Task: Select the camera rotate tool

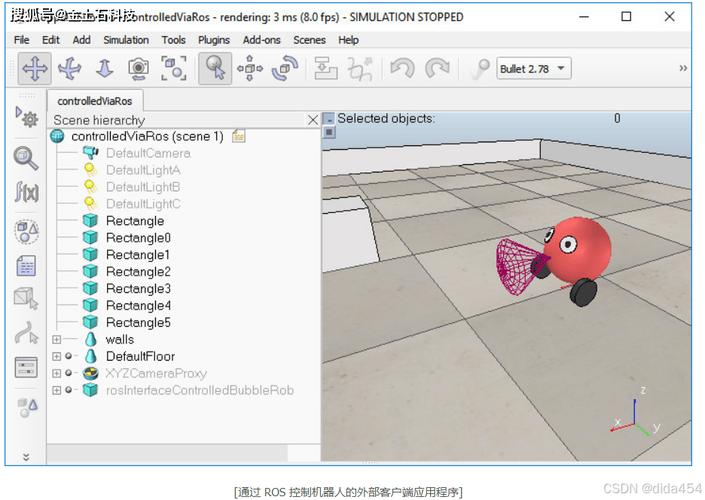Action: [70, 69]
